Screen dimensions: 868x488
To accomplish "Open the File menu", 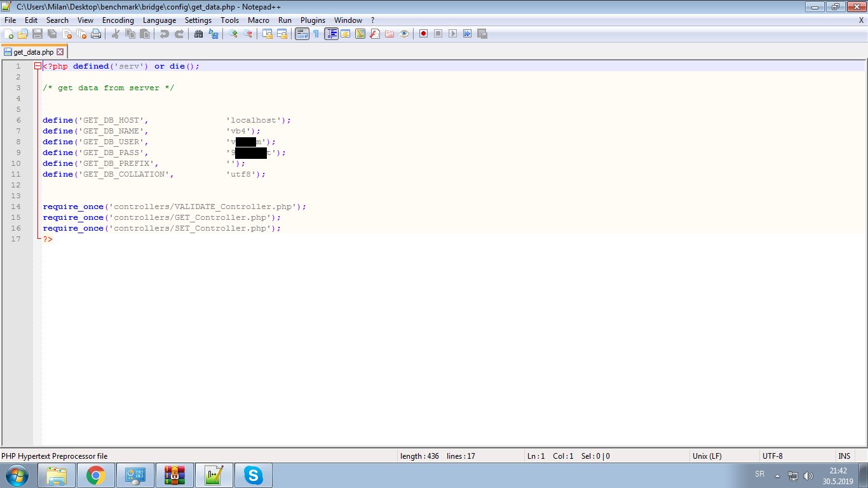I will [x=10, y=20].
